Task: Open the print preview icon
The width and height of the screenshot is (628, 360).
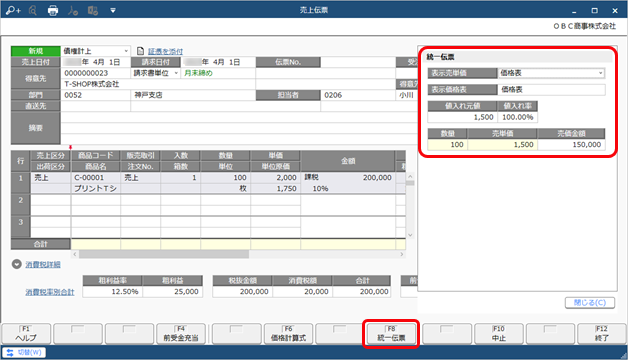Action: [33, 10]
